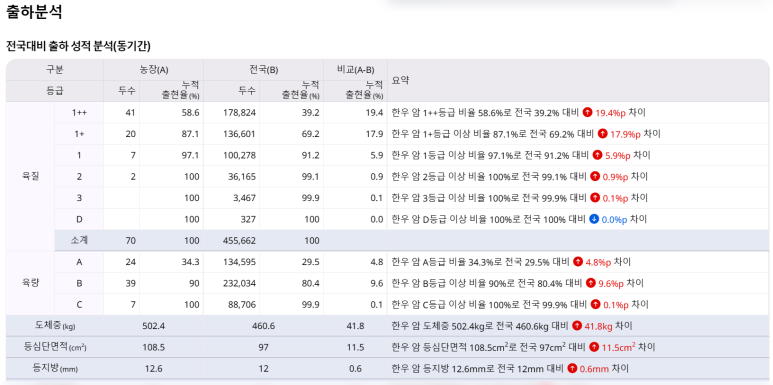
Task: Click the red up-arrow icon beside 9.6%p
Action: pyautogui.click(x=591, y=283)
